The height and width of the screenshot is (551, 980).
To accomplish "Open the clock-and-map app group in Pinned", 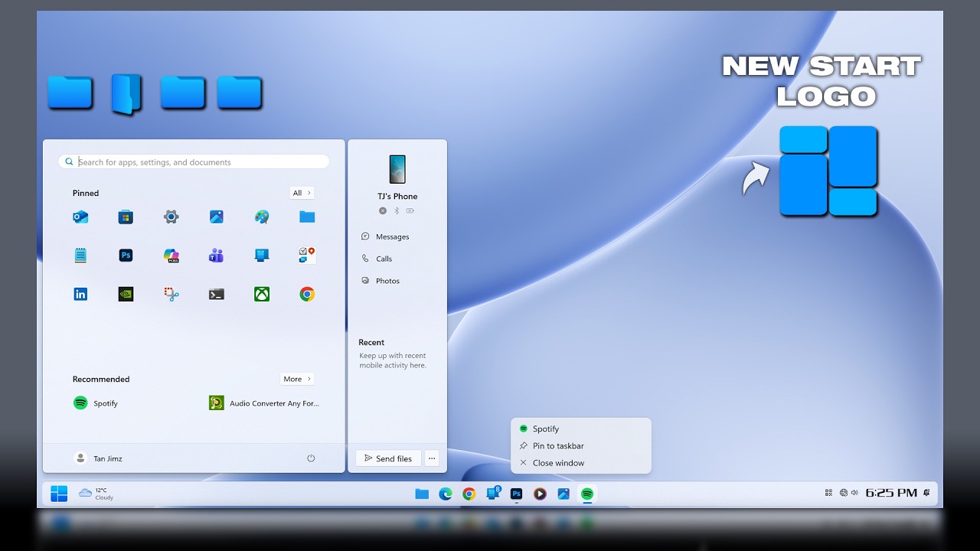I will (x=307, y=256).
